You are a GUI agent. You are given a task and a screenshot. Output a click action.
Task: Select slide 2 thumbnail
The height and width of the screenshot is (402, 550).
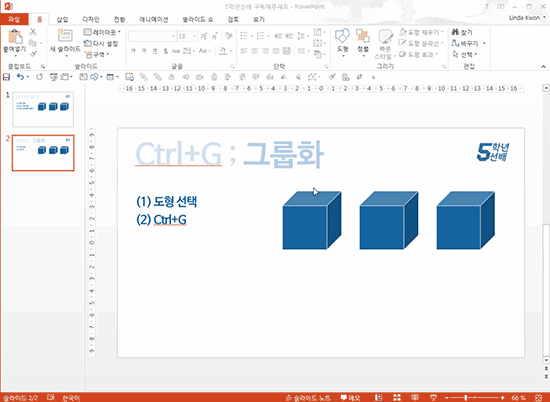point(43,153)
